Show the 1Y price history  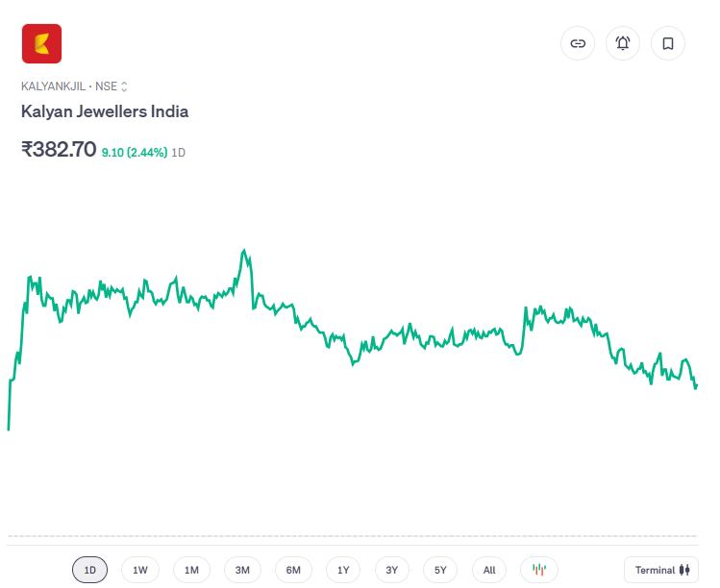(343, 570)
